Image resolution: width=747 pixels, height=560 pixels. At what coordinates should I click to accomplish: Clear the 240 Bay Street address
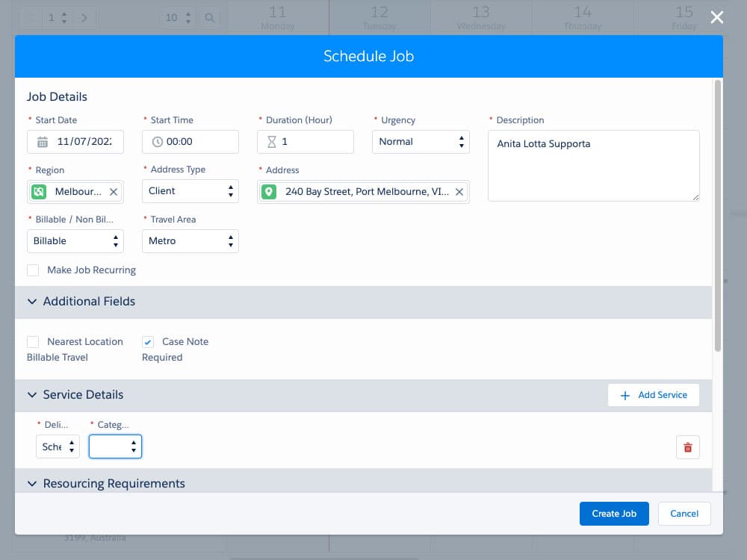(459, 192)
